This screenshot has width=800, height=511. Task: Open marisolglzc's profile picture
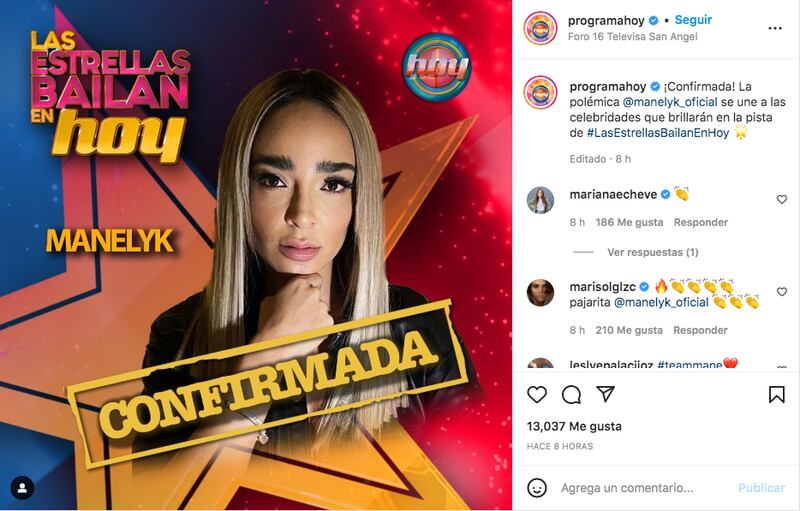click(x=540, y=293)
